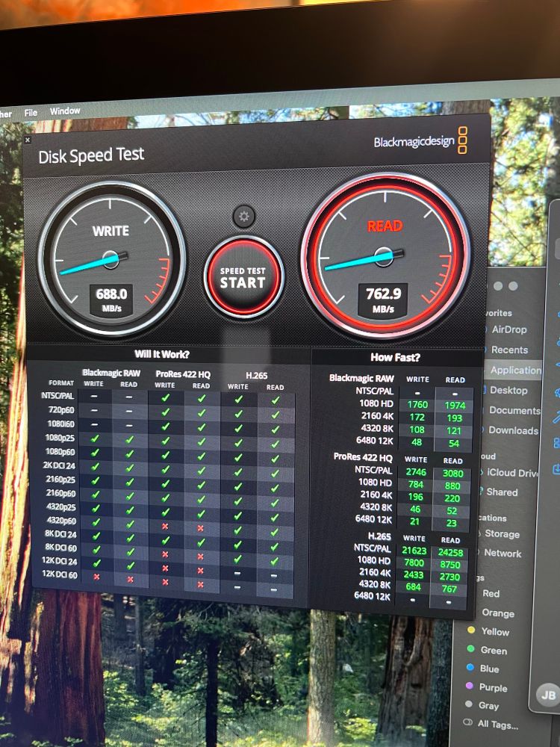The height and width of the screenshot is (747, 560).
Task: Open the File menu
Action: coord(31,113)
